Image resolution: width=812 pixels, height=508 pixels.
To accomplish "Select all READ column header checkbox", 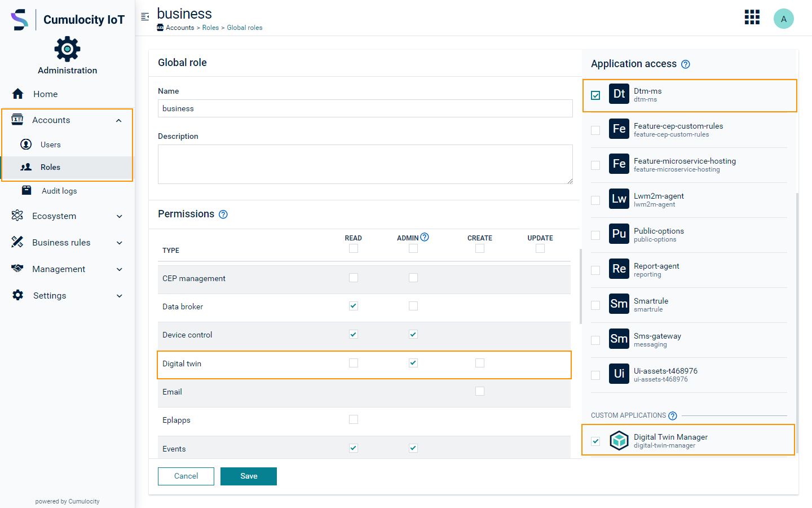I will 354,248.
